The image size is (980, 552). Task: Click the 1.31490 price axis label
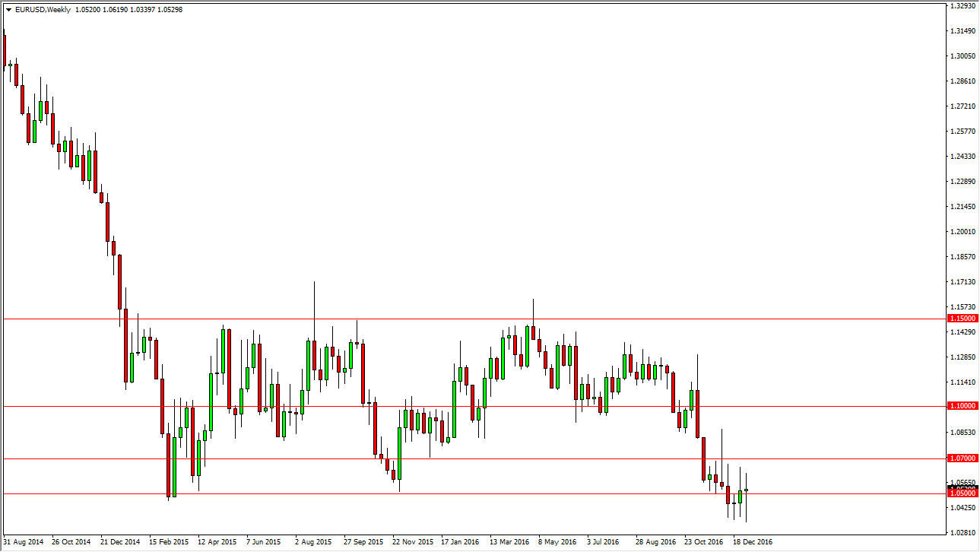(963, 31)
